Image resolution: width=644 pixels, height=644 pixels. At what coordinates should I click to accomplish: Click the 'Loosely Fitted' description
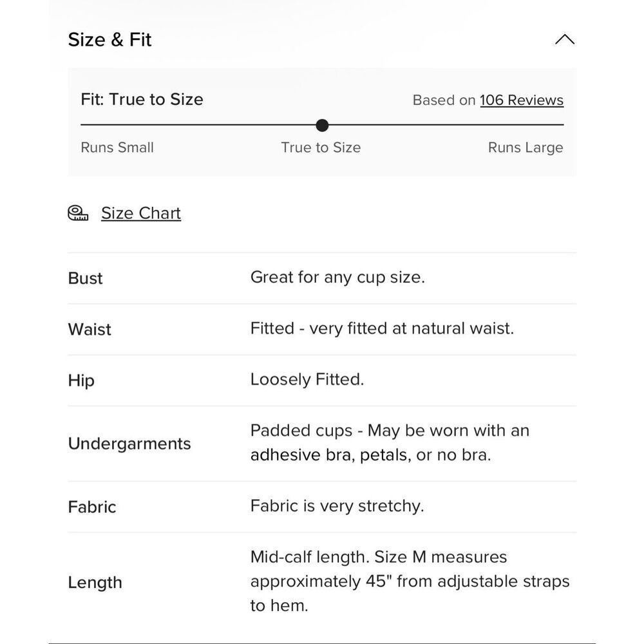(x=307, y=379)
